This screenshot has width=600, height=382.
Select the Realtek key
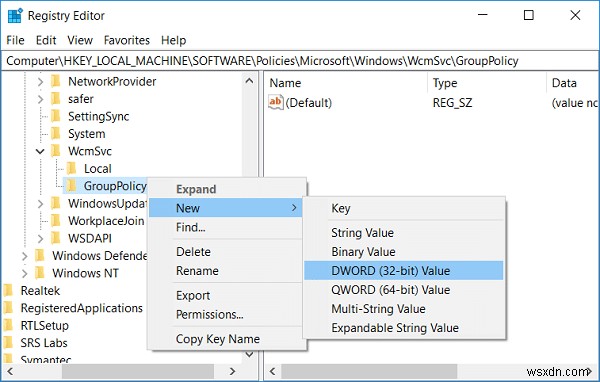pos(40,291)
